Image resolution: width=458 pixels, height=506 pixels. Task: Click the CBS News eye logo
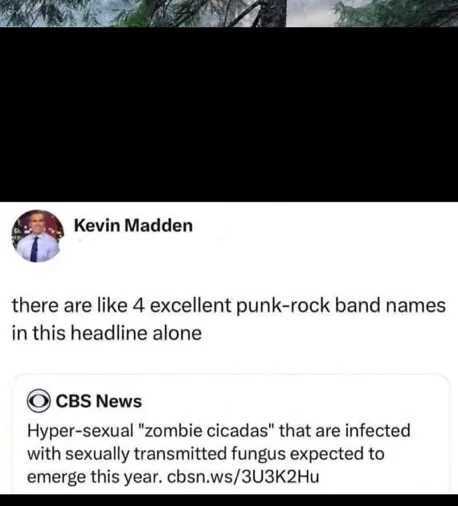click(x=38, y=401)
